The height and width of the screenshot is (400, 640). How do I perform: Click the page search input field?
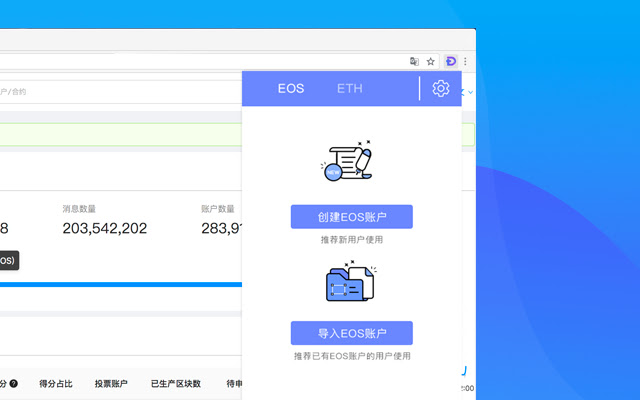[x=121, y=92]
